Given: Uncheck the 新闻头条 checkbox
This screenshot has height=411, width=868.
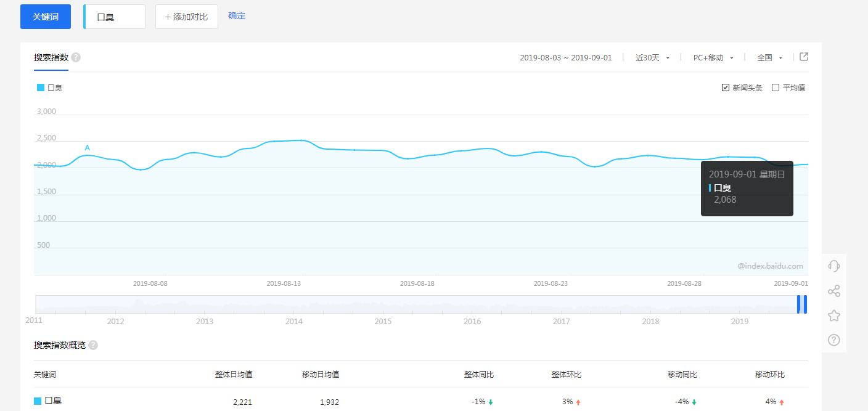Looking at the screenshot, I should pos(726,87).
